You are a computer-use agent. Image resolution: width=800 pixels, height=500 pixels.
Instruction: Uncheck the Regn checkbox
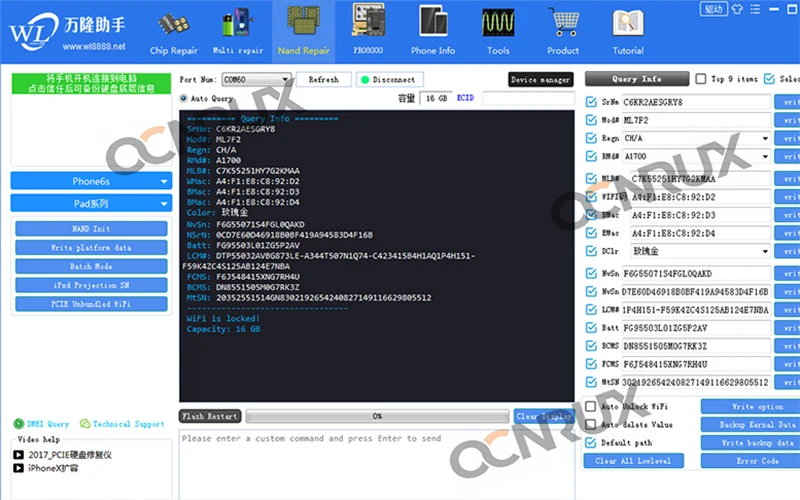pos(591,138)
